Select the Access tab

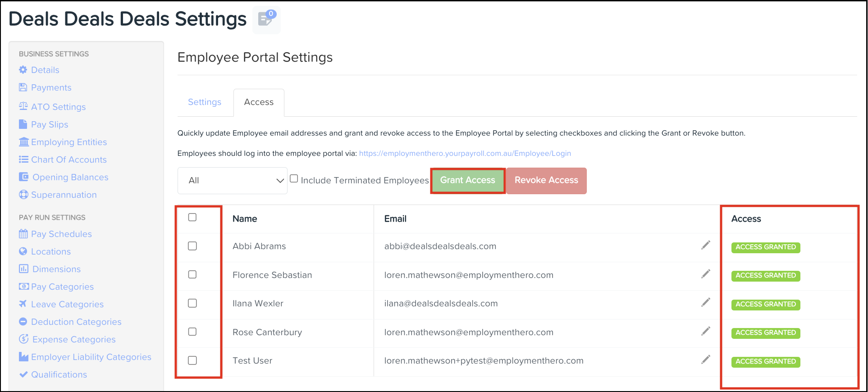click(x=258, y=102)
